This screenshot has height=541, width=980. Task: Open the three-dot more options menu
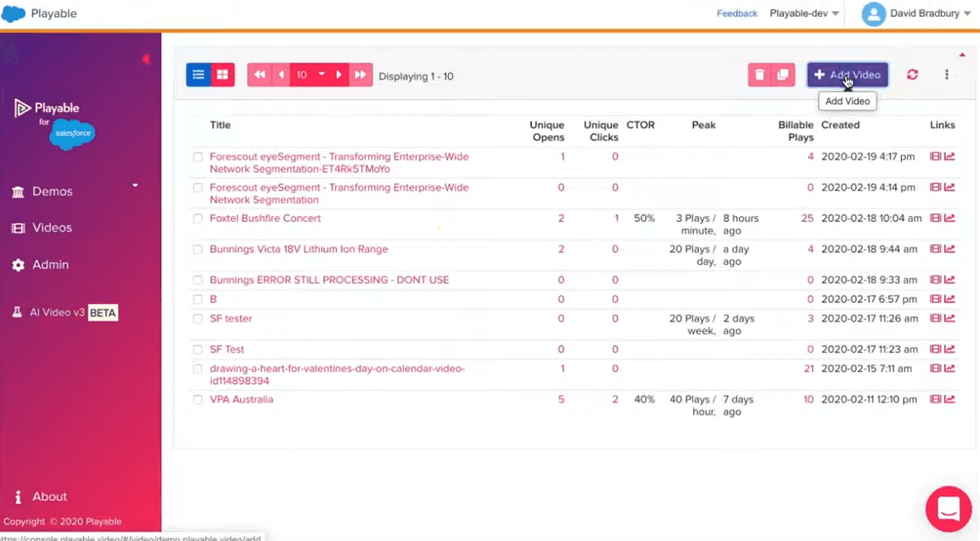pyautogui.click(x=946, y=75)
